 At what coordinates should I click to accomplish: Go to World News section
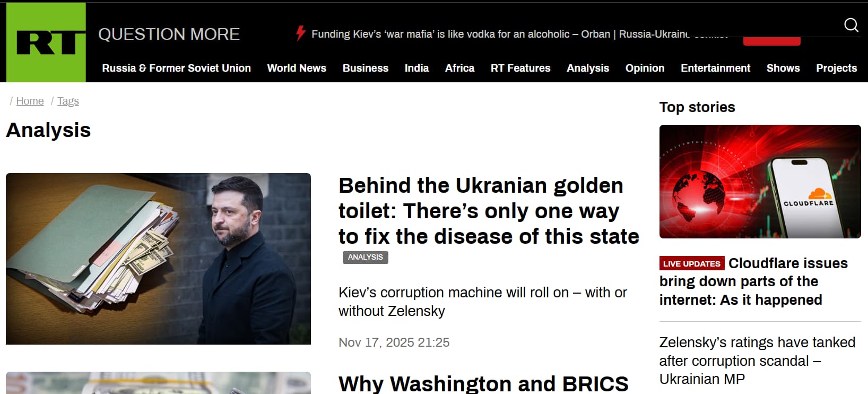[297, 68]
